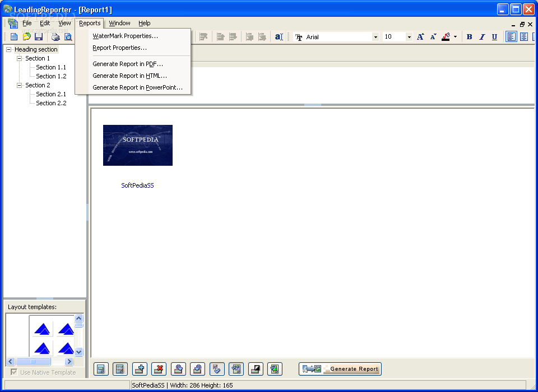Open the File menu
The width and height of the screenshot is (538, 392).
click(x=27, y=23)
